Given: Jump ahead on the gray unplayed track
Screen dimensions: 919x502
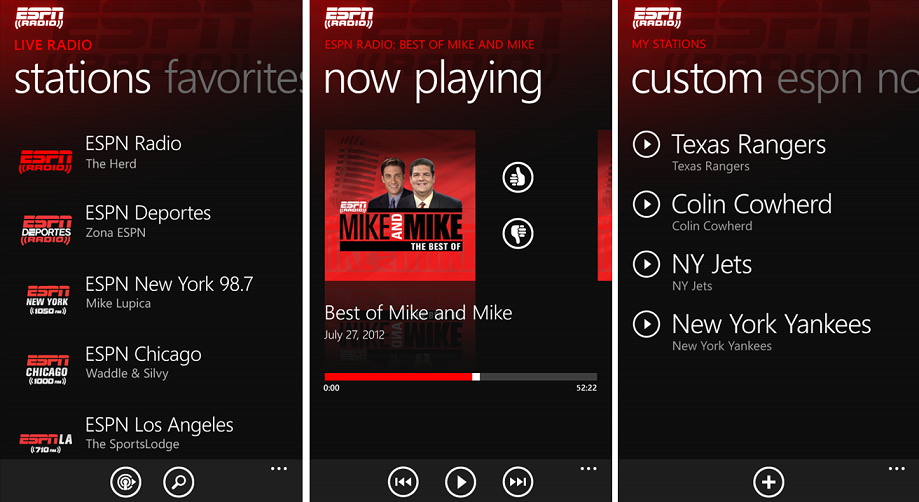Looking at the screenshot, I should (x=539, y=377).
